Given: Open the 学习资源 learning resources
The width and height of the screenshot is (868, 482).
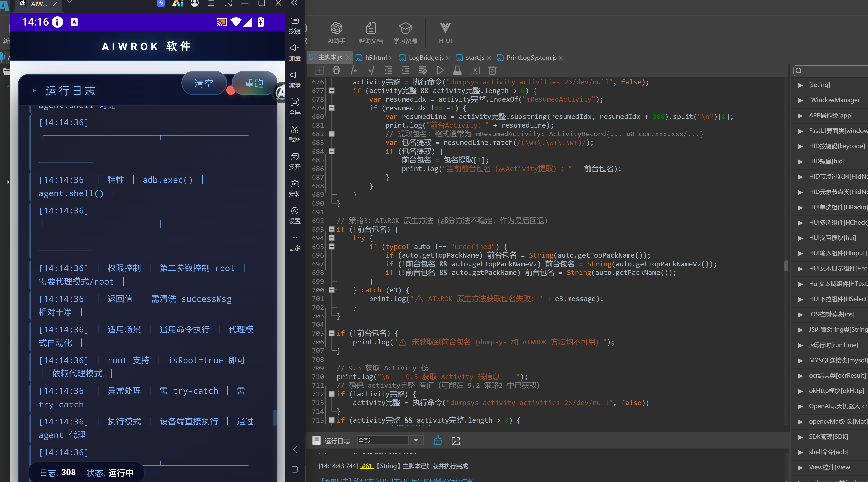Looking at the screenshot, I should tap(405, 33).
